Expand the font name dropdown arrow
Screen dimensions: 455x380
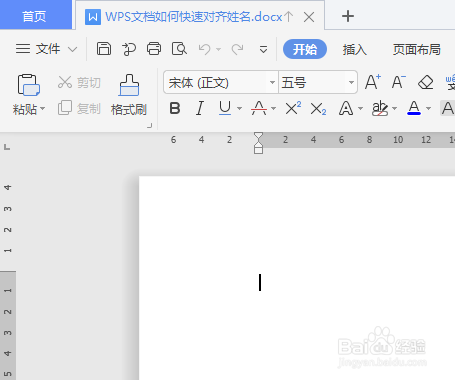coord(272,82)
